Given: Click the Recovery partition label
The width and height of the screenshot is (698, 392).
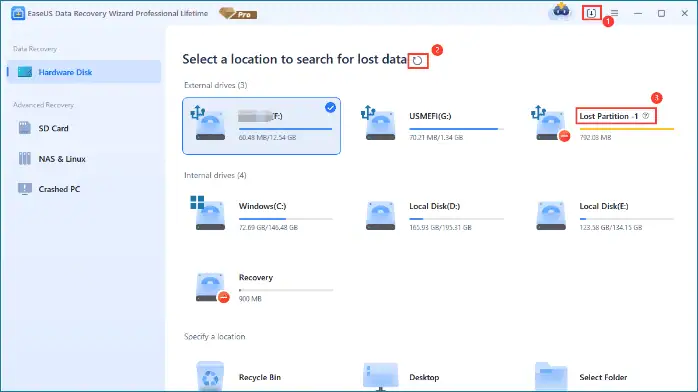Looking at the screenshot, I should tap(256, 277).
